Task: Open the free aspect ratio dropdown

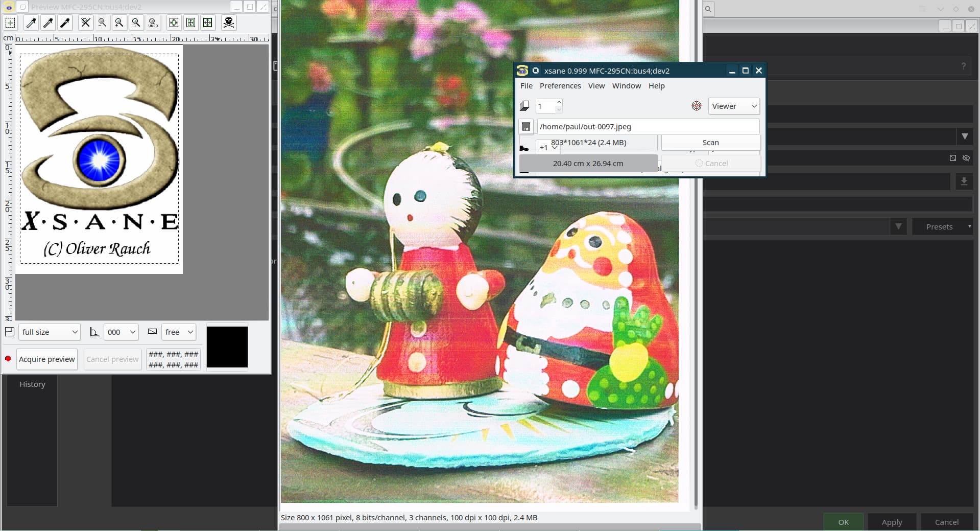Action: (x=179, y=332)
